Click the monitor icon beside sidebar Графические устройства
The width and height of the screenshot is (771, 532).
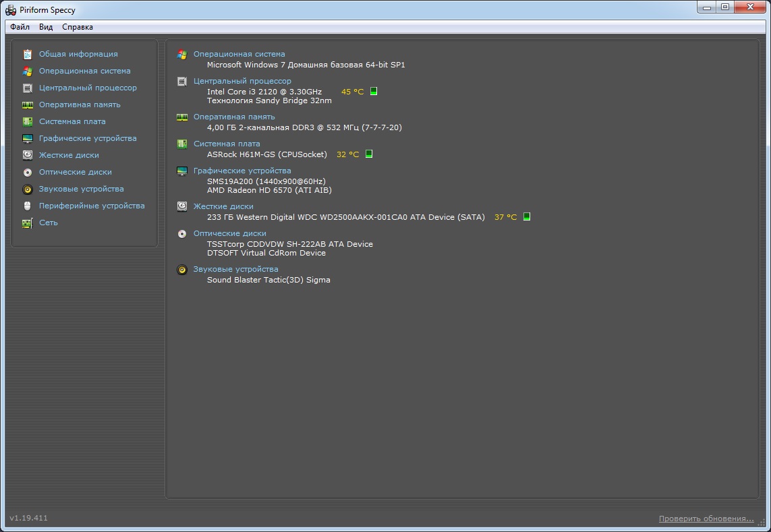coord(28,138)
